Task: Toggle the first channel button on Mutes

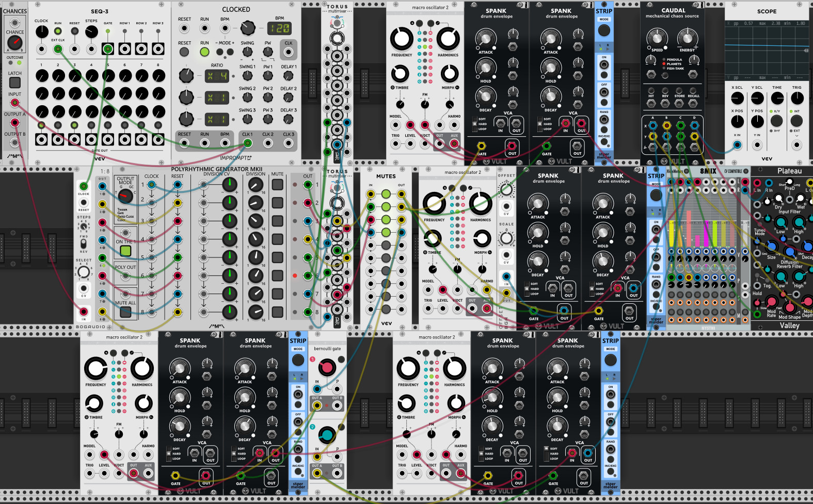Action: [x=386, y=194]
